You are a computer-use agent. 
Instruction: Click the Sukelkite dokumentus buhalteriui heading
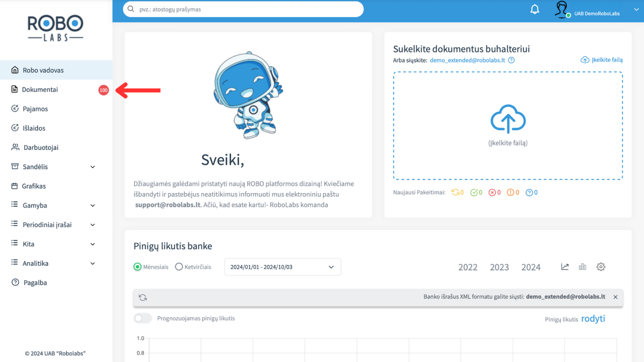click(x=461, y=49)
